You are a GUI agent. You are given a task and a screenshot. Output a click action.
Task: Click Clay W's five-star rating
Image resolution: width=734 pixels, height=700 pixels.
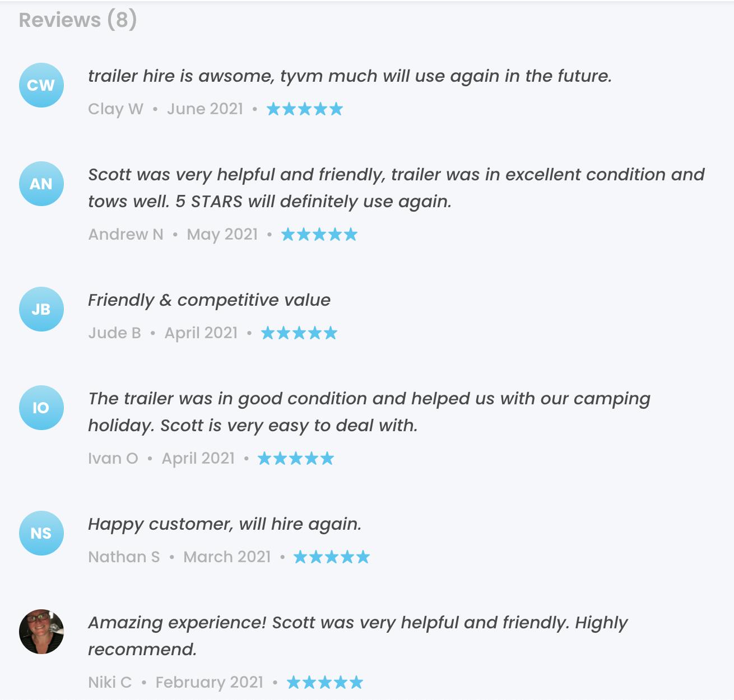(304, 109)
